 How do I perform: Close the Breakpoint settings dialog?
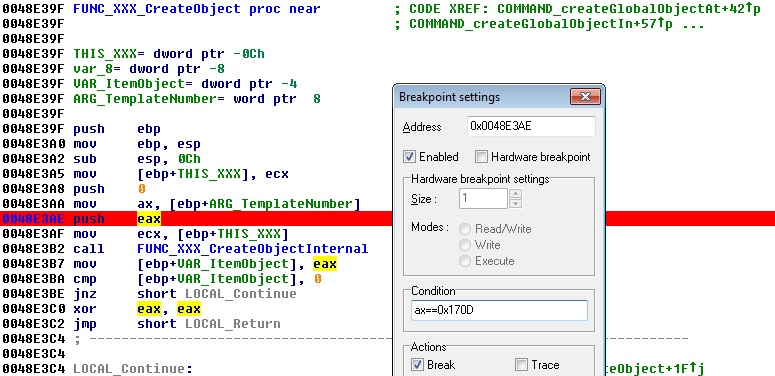tap(585, 96)
